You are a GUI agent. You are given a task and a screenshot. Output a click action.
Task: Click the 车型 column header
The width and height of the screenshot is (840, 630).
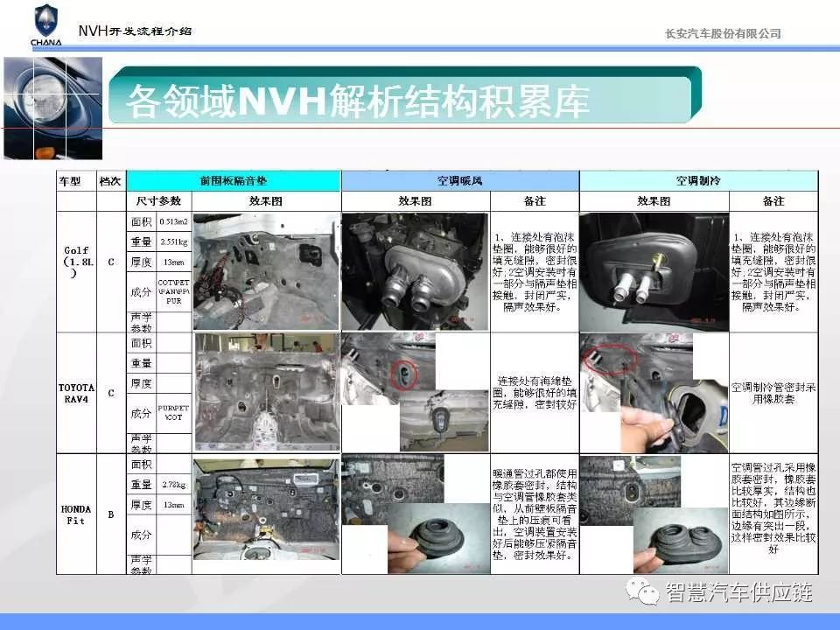(x=70, y=181)
